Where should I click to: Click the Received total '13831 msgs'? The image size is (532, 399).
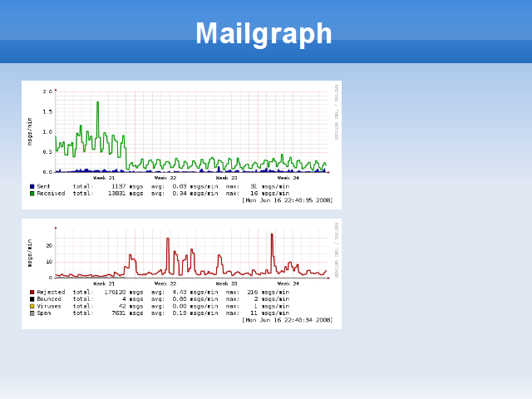pos(126,194)
